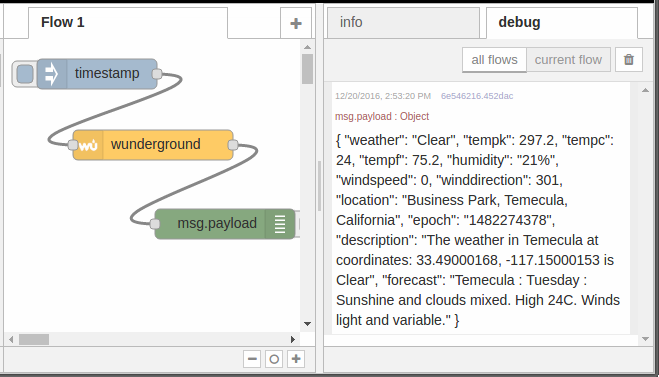This screenshot has height=377, width=659.
Task: Click the msg.payload : Object label
Action: click(x=382, y=116)
